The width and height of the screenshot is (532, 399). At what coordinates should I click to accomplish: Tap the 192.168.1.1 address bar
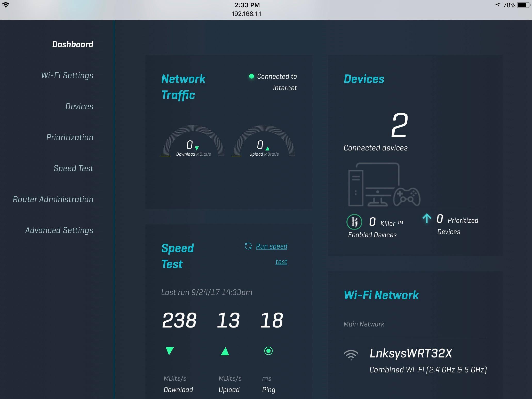coord(246,14)
